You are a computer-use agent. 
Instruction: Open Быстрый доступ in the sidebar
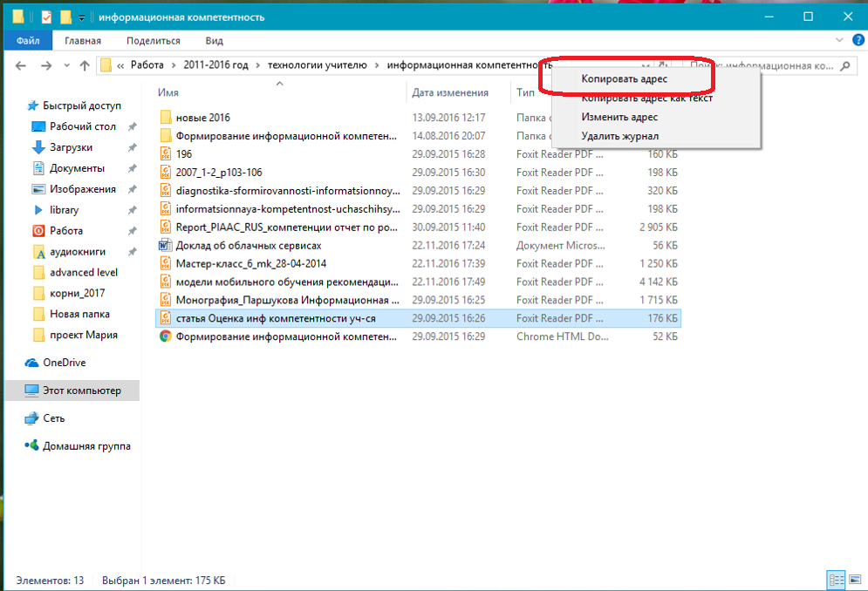[81, 105]
